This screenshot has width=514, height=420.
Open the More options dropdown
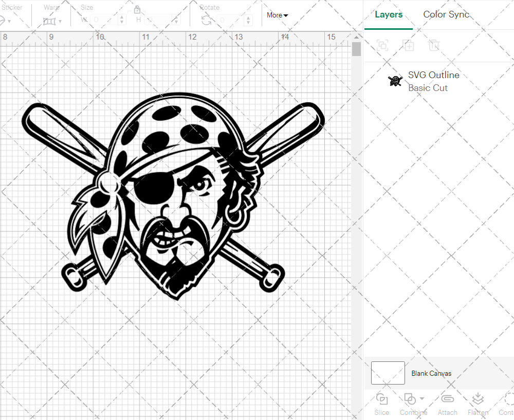(x=277, y=15)
